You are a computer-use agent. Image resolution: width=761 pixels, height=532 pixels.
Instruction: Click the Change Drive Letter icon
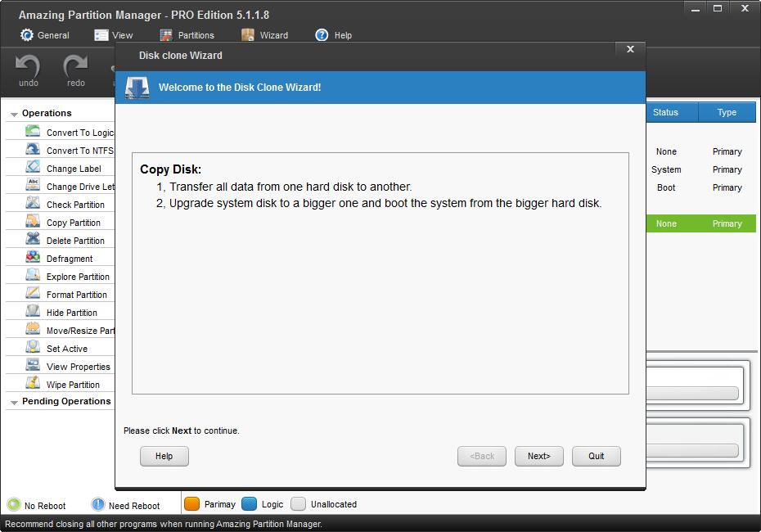pyautogui.click(x=33, y=185)
